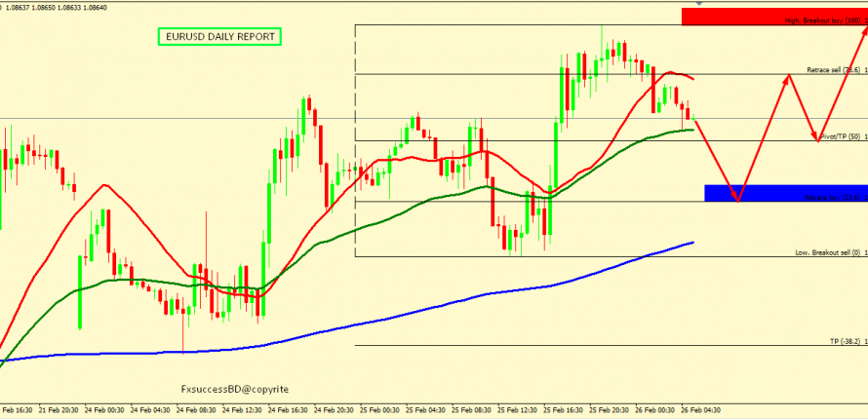Screen dimensions: 868x419
Task: Click the 24 Feb 16:30 time axis label
Action: point(290,411)
